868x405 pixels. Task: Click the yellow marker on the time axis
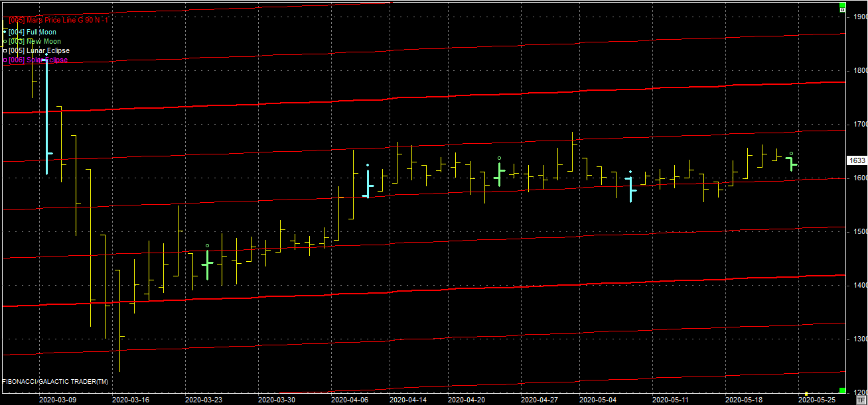point(806,393)
